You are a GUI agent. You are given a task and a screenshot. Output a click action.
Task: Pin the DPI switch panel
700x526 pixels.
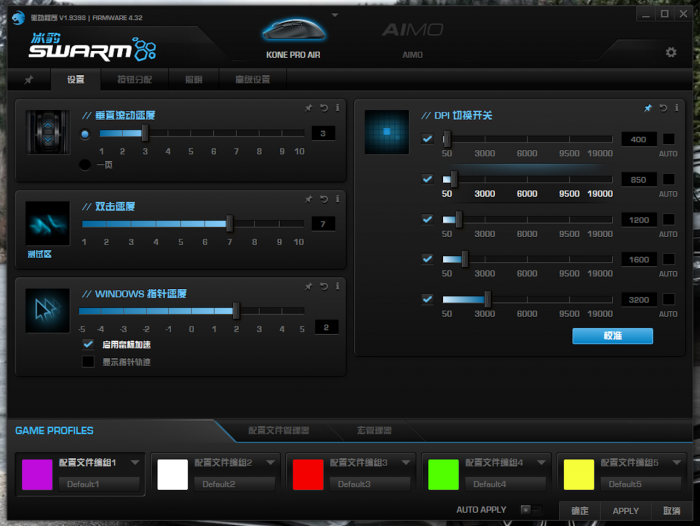tap(648, 108)
